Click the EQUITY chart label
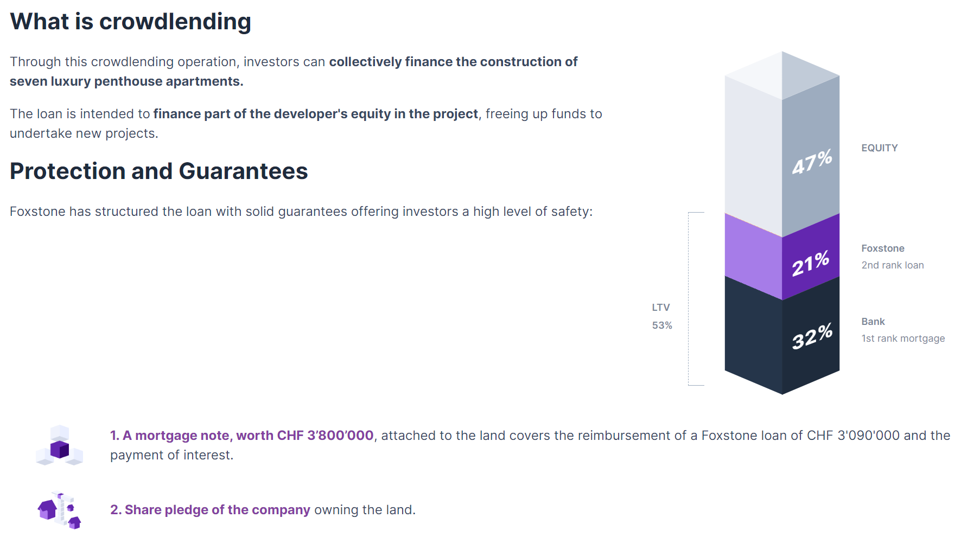The height and width of the screenshot is (537, 980). 880,148
